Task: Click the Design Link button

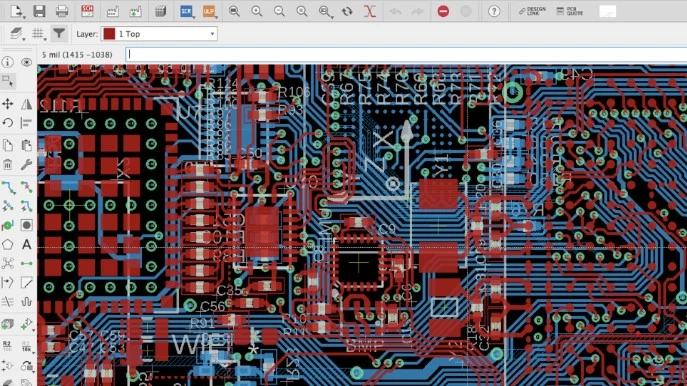Action: [532, 11]
